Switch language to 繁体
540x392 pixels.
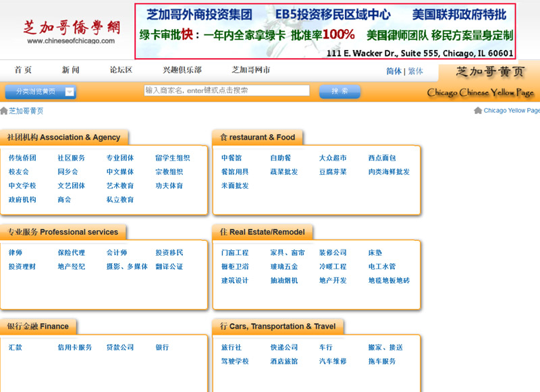(x=415, y=71)
